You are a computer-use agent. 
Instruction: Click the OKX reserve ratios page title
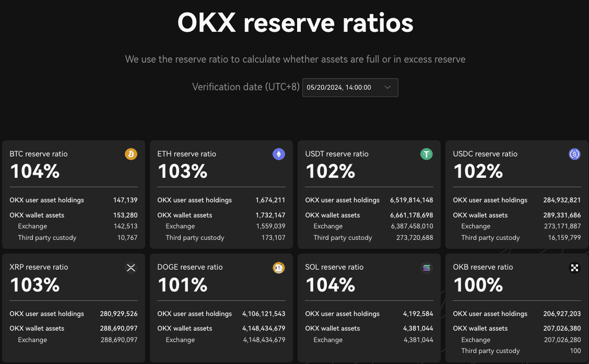pos(295,23)
